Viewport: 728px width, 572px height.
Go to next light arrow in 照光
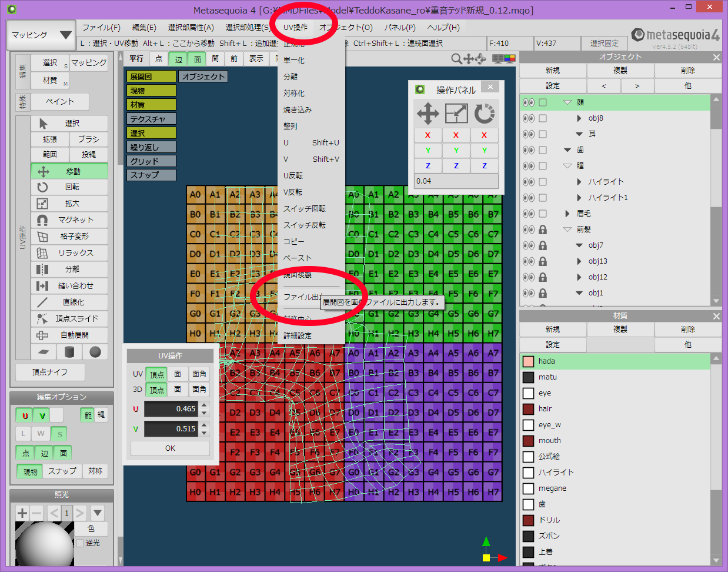click(81, 513)
